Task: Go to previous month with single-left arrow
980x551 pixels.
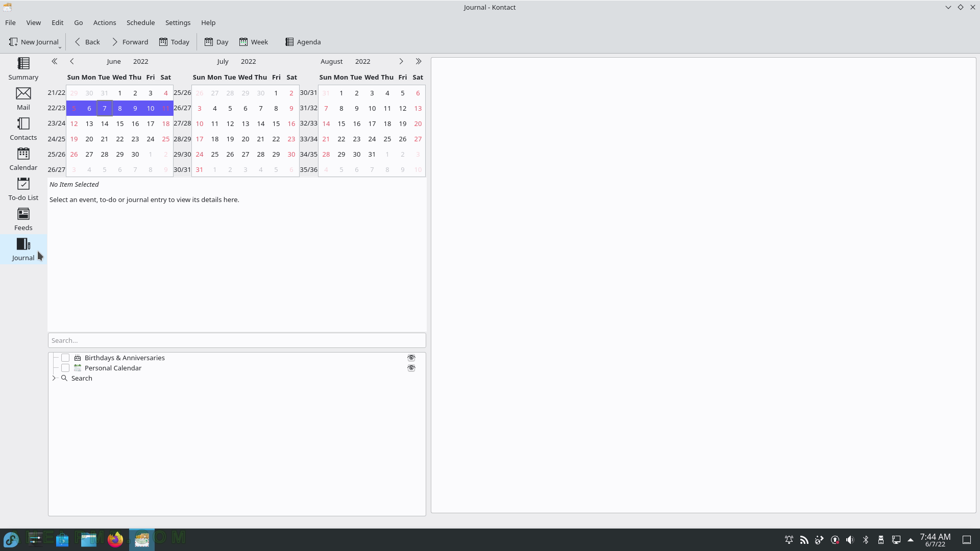Action: (72, 61)
